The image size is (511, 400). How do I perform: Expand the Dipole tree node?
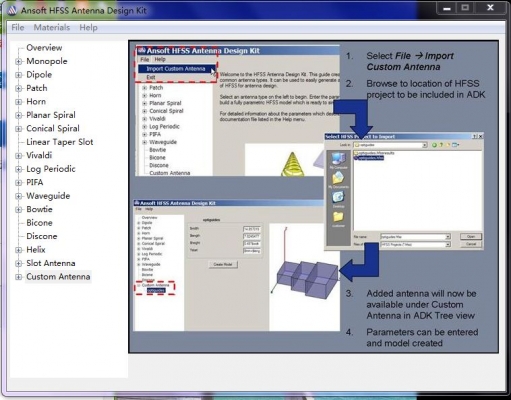[19, 75]
